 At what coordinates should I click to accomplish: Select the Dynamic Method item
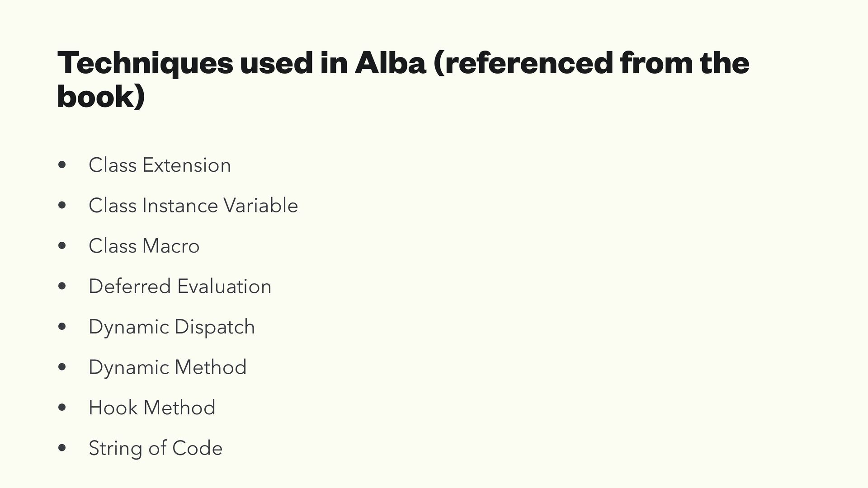pyautogui.click(x=167, y=367)
